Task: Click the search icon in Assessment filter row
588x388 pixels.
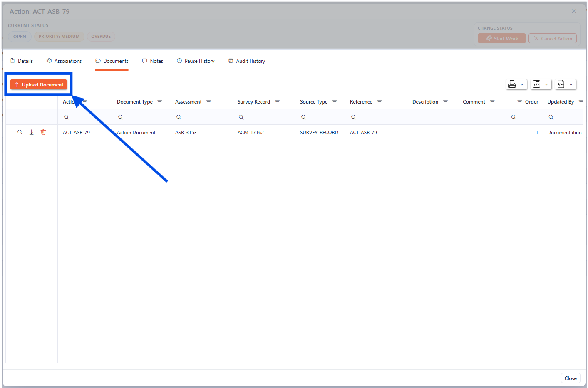Action: pos(179,117)
